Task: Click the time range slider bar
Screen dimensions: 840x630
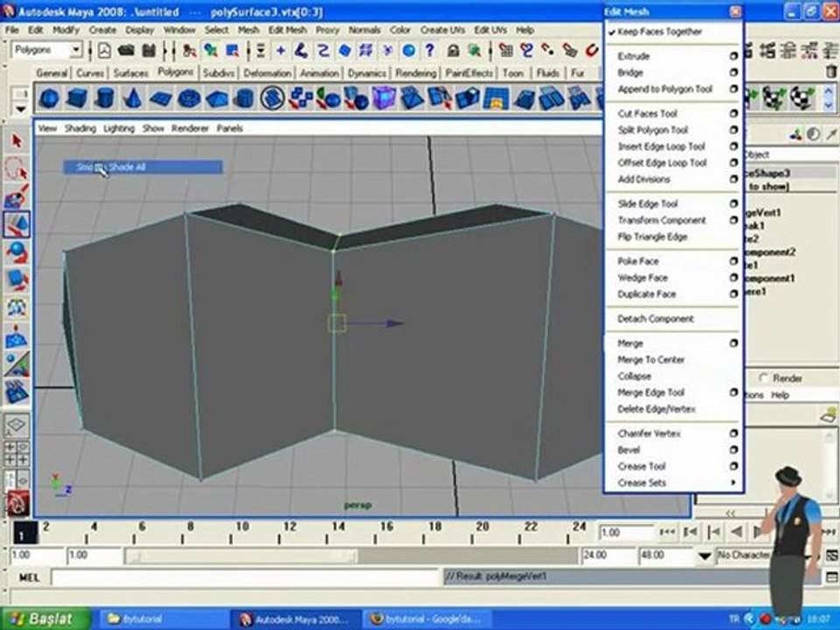Action: click(241, 556)
